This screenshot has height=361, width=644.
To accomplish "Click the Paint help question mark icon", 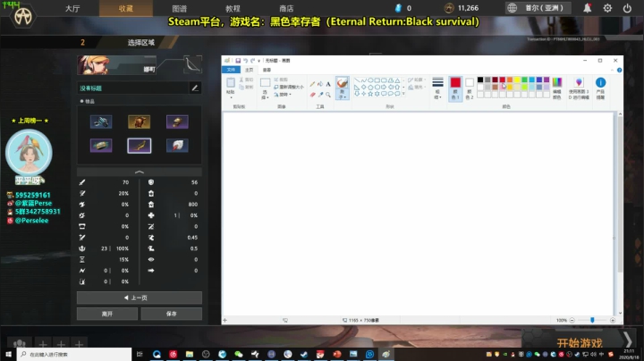I will tap(619, 71).
